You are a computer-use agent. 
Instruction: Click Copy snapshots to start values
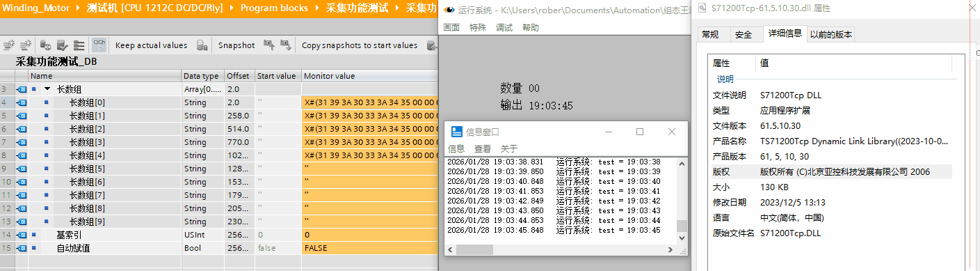pyautogui.click(x=360, y=45)
